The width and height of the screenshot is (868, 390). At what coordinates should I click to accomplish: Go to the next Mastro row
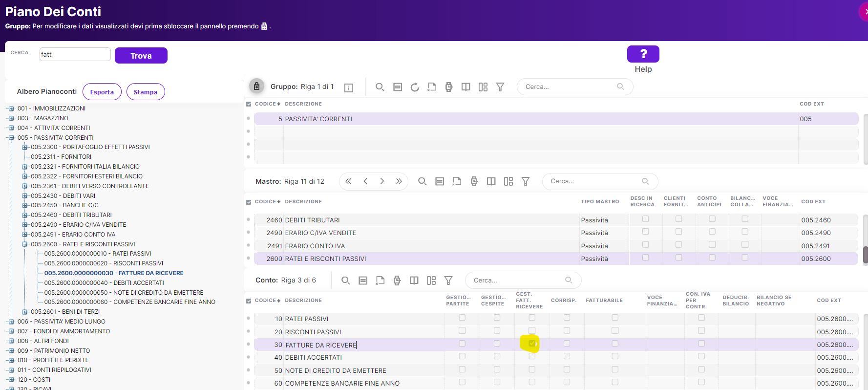382,181
